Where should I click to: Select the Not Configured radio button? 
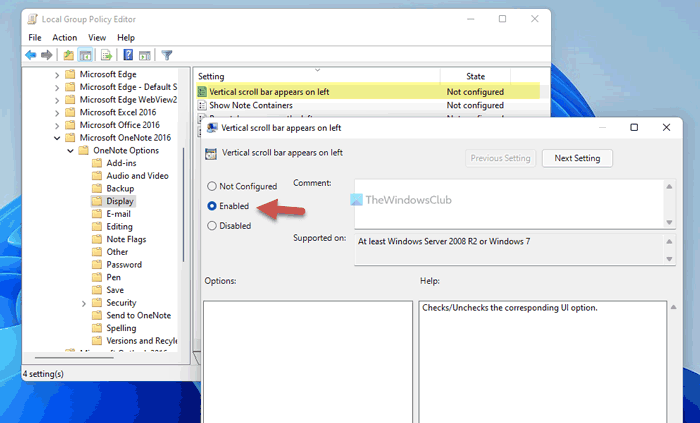click(x=212, y=186)
